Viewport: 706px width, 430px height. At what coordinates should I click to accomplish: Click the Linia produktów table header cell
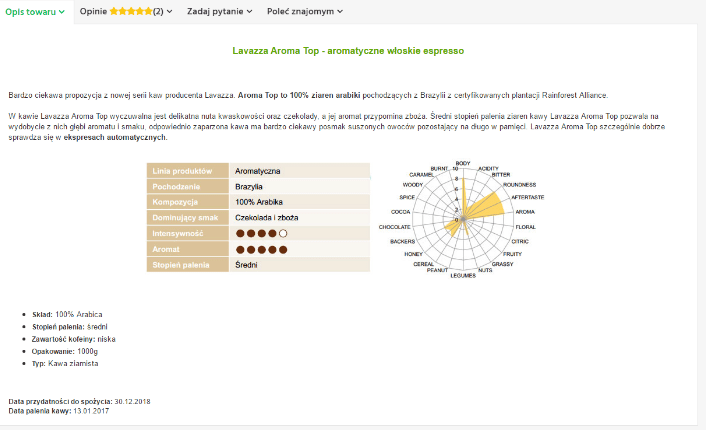pyautogui.click(x=188, y=171)
